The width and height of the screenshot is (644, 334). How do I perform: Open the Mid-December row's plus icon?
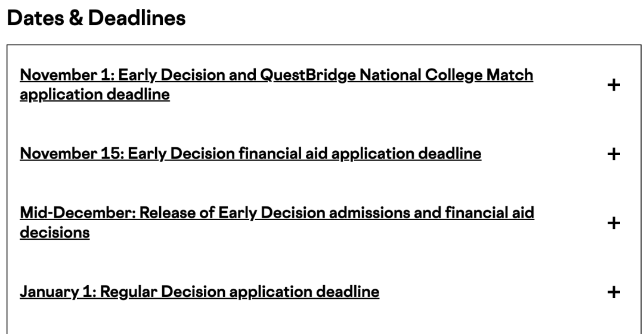[614, 223]
